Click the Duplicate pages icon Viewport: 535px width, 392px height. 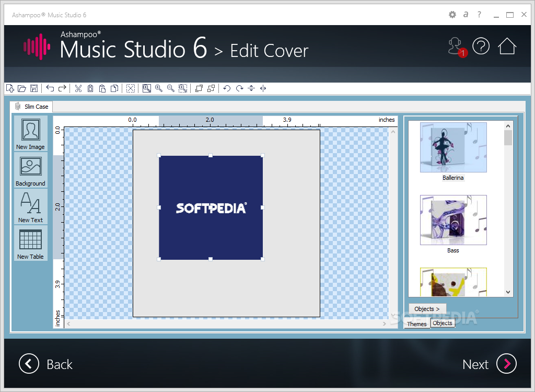(x=114, y=88)
